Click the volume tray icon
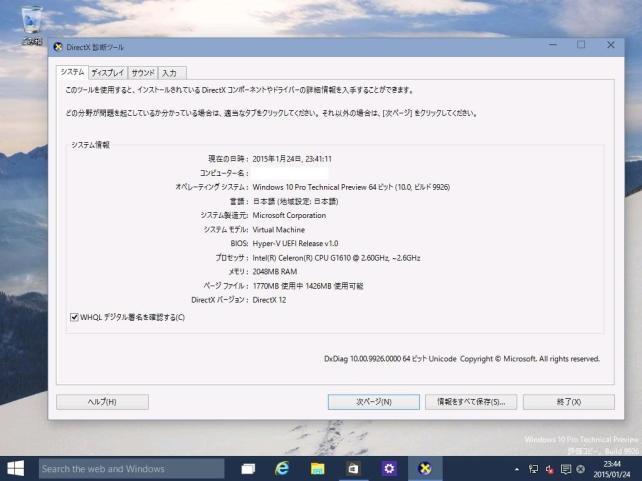Viewport: 642px width, 481px height. point(549,469)
